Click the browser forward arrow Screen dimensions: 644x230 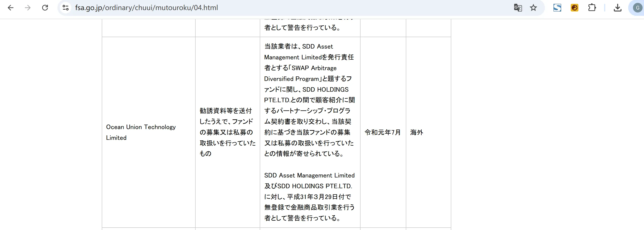(28, 8)
